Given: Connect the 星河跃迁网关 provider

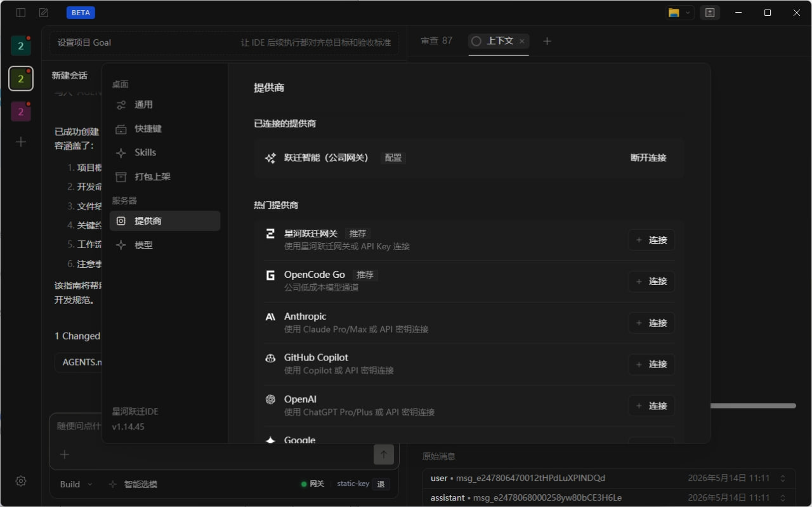Looking at the screenshot, I should click(652, 240).
